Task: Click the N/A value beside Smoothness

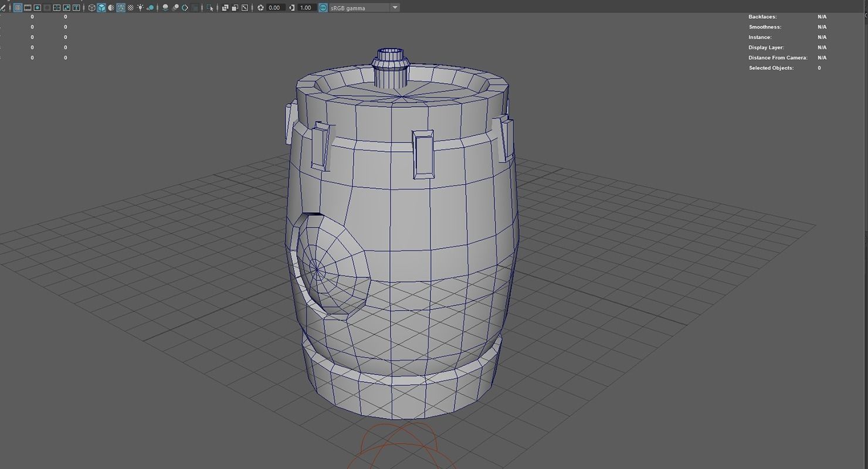Action: point(822,27)
